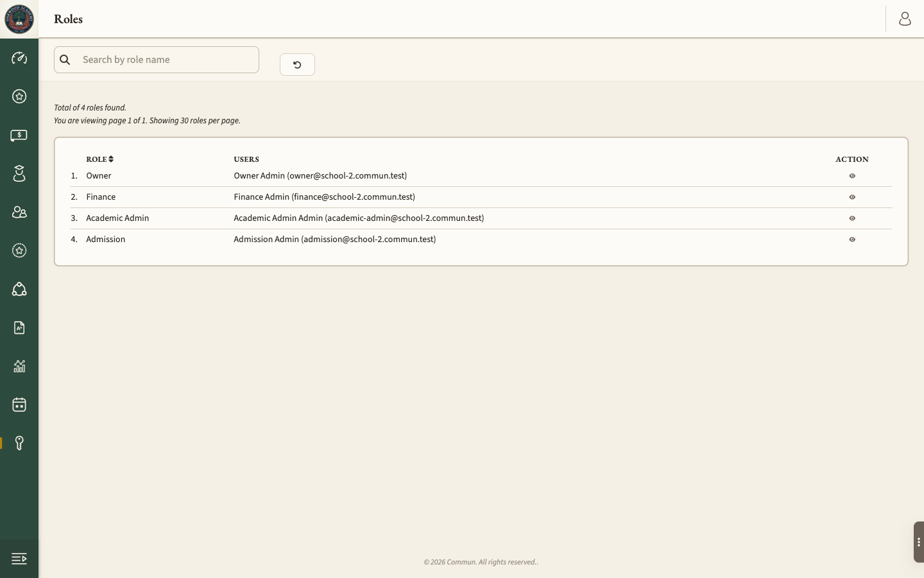Click the dotted star award sidebar icon
924x578 pixels.
click(19, 250)
